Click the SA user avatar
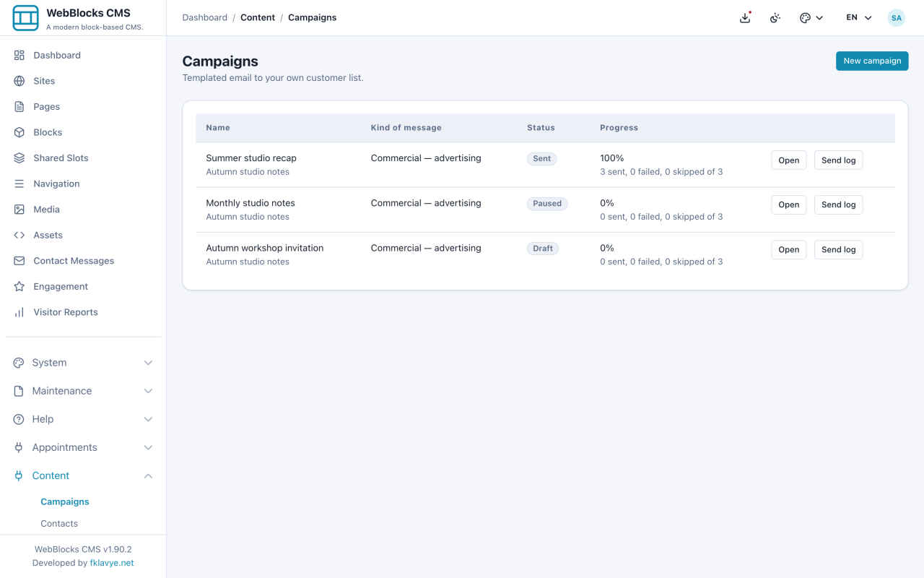Image resolution: width=924 pixels, height=578 pixels. (896, 17)
